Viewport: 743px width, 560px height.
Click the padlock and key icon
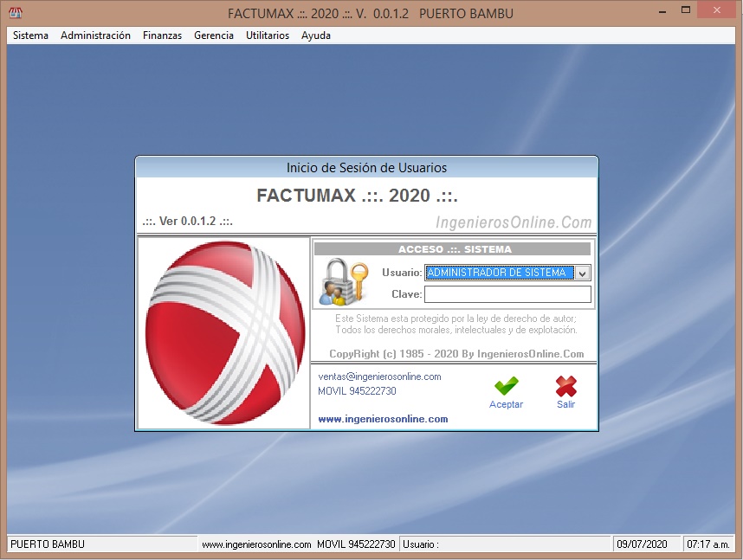[344, 282]
